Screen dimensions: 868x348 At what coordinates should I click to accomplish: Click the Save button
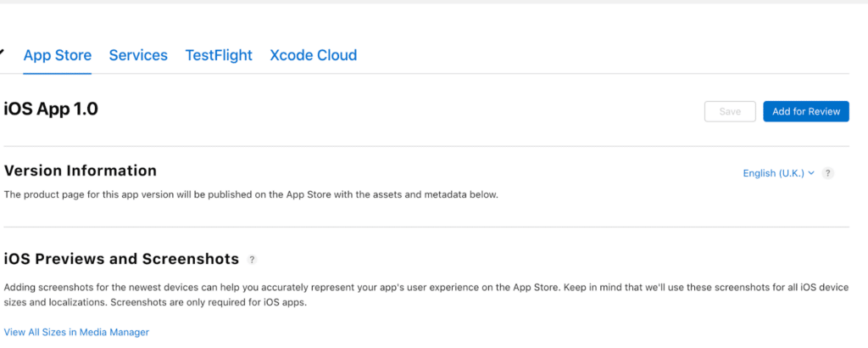point(730,111)
